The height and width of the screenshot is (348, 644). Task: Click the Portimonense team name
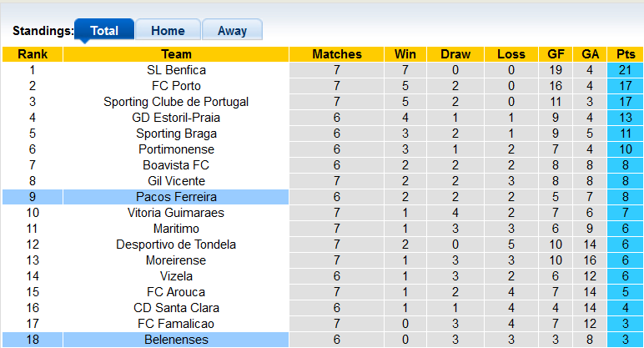[176, 149]
